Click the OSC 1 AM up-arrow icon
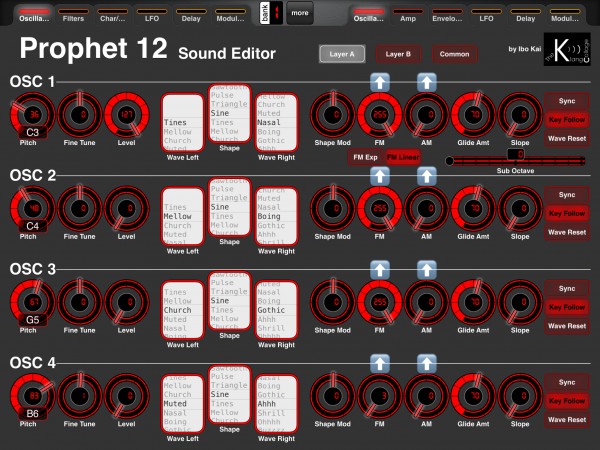The width and height of the screenshot is (600, 450). [427, 82]
